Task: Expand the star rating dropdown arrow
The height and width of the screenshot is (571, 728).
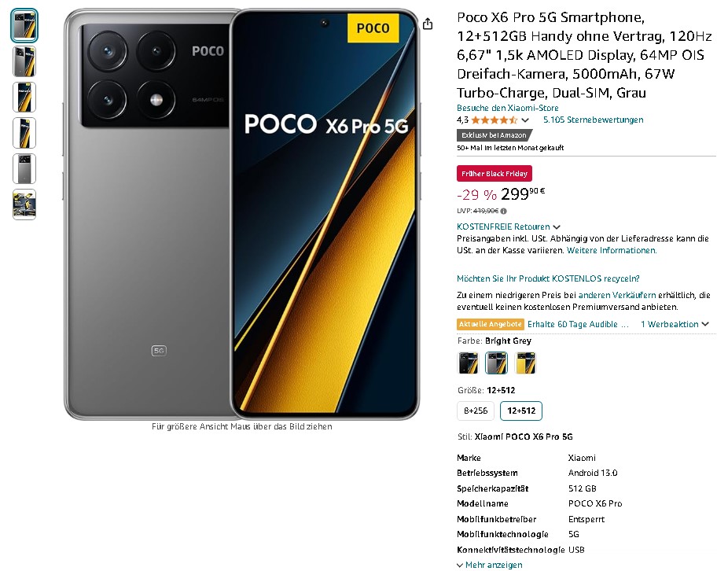Action: point(525,120)
